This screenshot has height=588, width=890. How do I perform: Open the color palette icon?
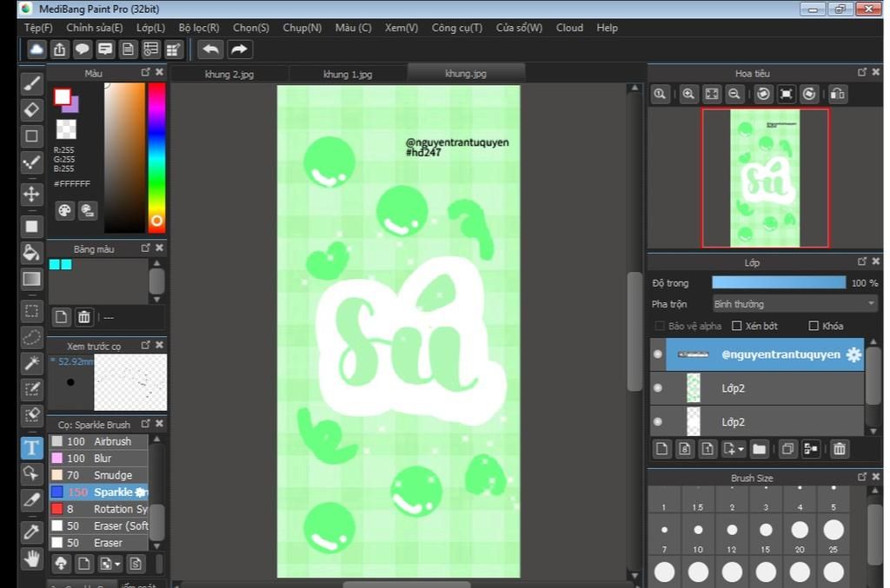coord(64,211)
